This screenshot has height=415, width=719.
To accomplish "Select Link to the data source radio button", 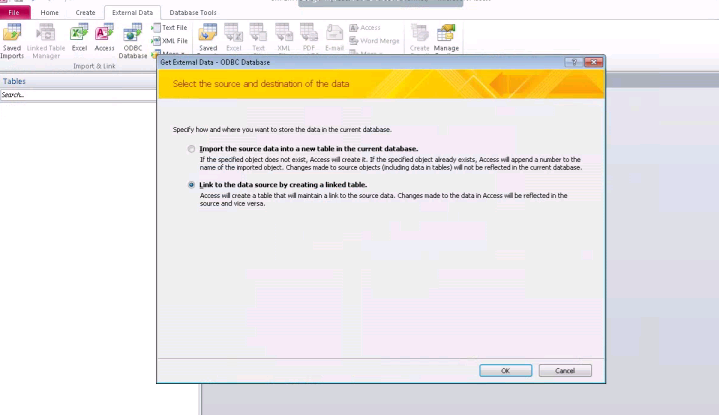I will click(192, 185).
